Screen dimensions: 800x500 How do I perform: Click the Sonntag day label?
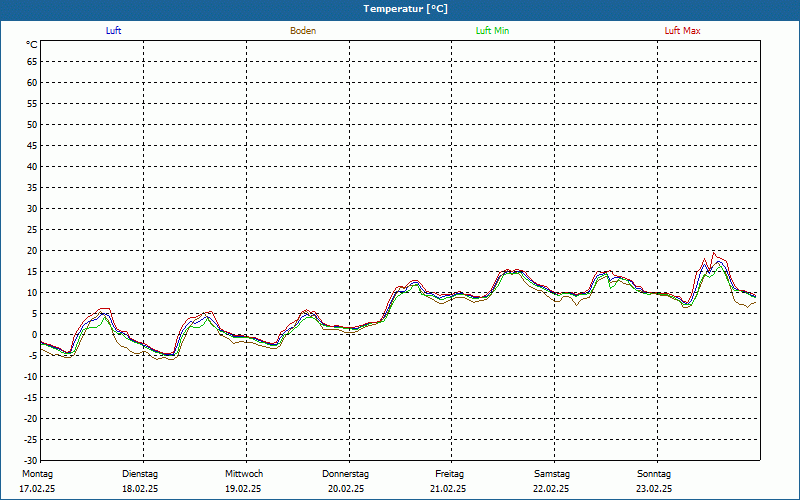pyautogui.click(x=654, y=474)
